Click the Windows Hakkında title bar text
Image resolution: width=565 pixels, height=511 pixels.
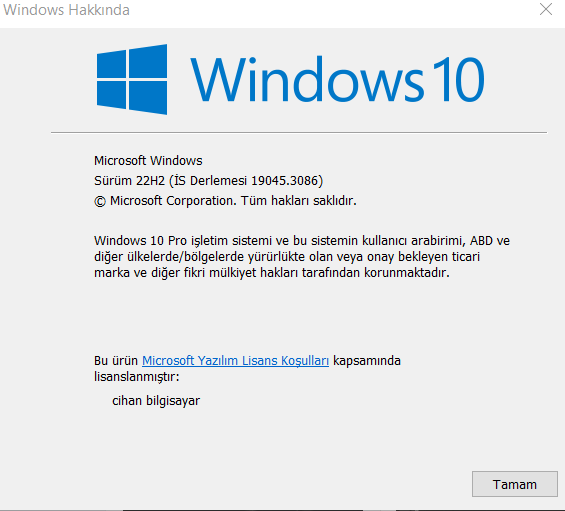coord(66,10)
